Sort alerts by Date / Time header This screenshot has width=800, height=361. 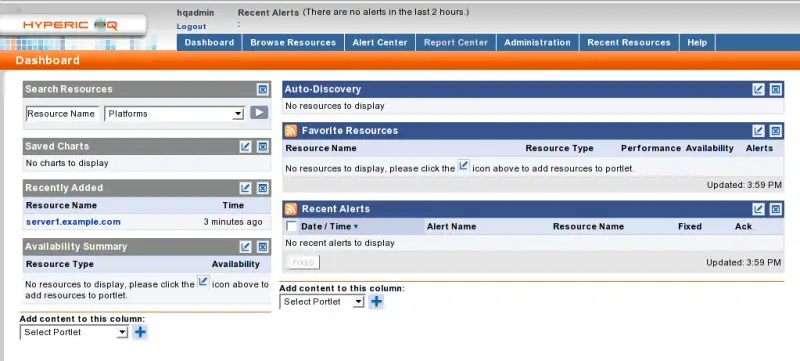pos(326,226)
